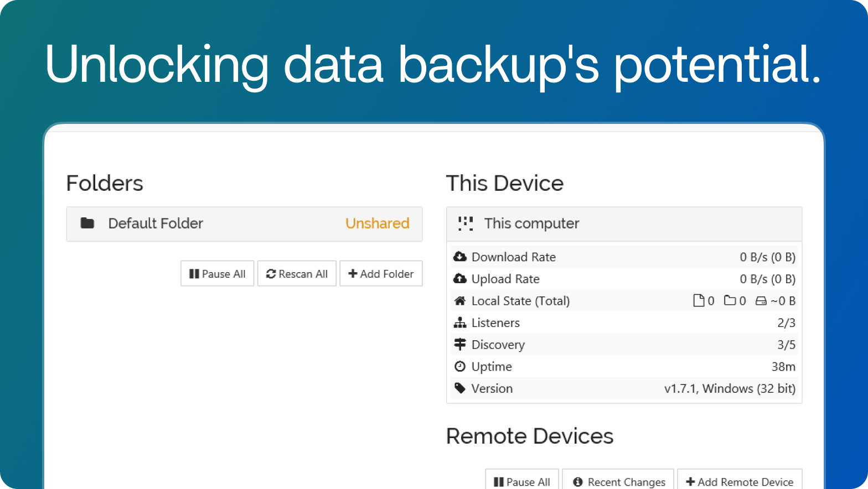Click the Upload Rate cloud icon

pyautogui.click(x=460, y=279)
